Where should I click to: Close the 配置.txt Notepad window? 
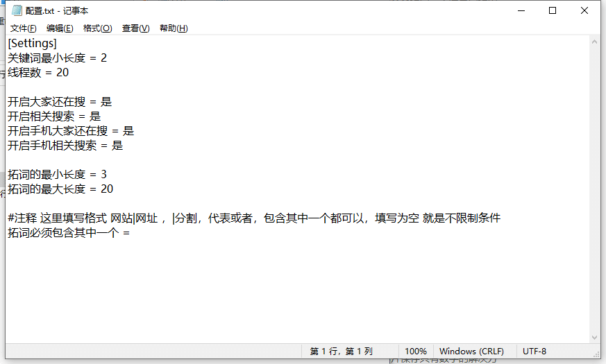[x=584, y=10]
